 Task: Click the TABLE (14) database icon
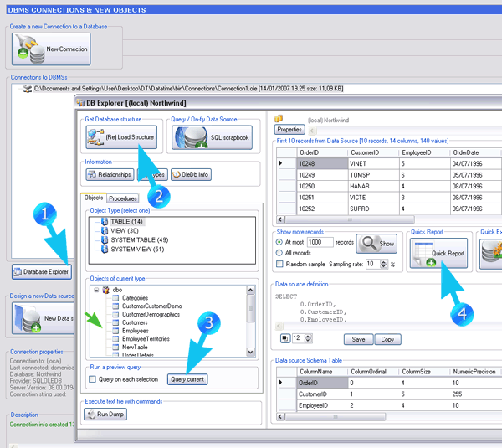(105, 221)
